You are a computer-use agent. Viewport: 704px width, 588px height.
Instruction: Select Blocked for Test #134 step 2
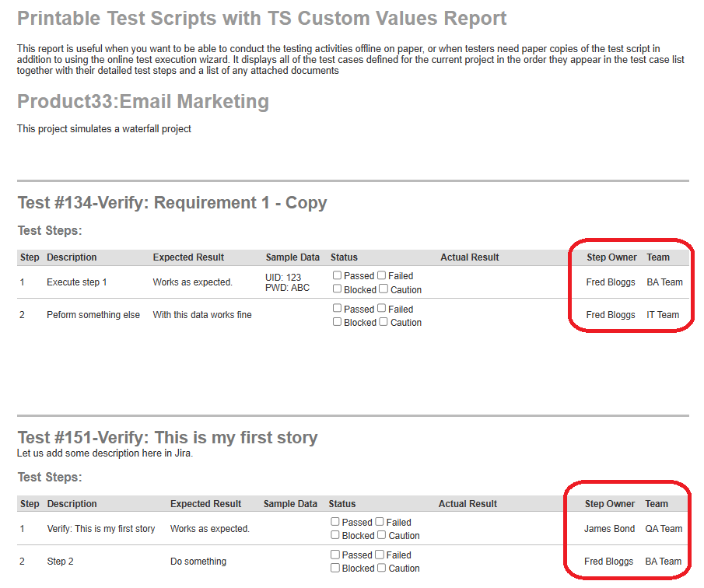click(x=337, y=322)
